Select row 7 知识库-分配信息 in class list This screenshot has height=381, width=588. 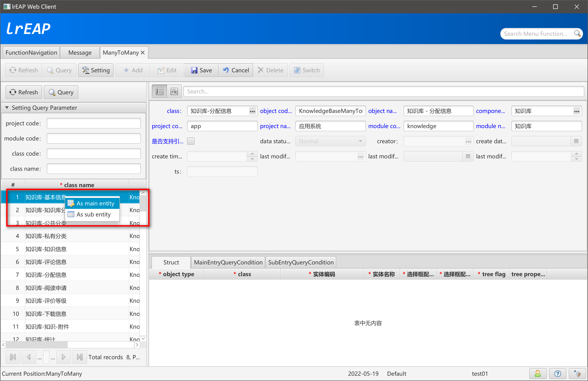tap(70, 275)
